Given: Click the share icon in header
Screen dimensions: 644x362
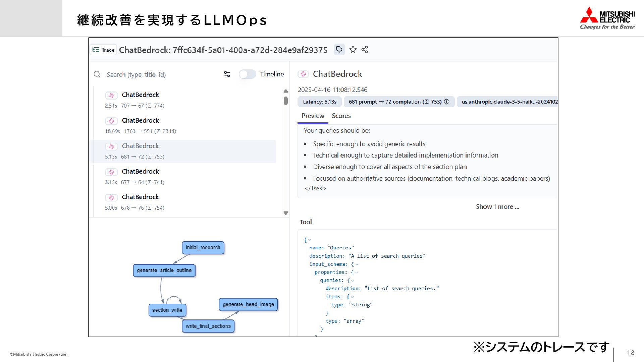Looking at the screenshot, I should tap(365, 50).
